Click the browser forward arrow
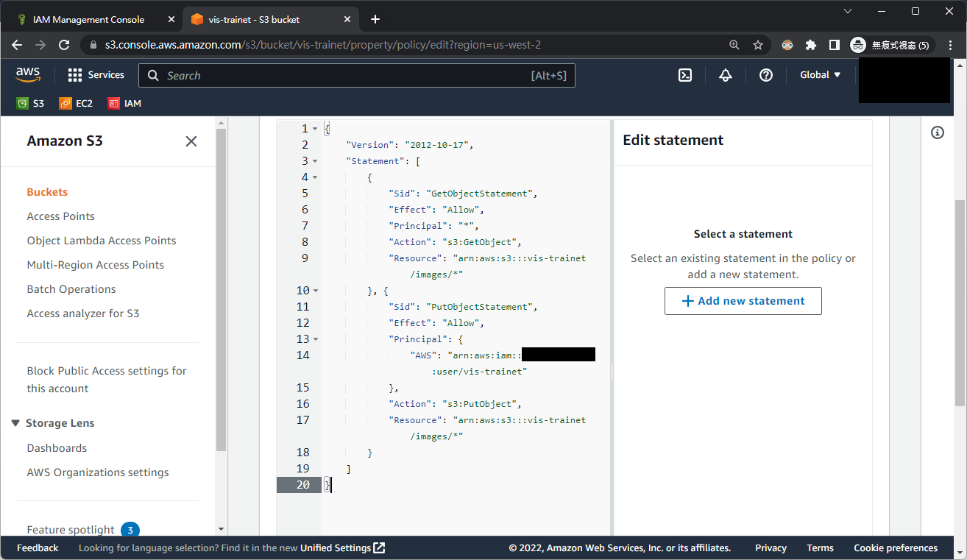The height and width of the screenshot is (560, 967). tap(40, 45)
